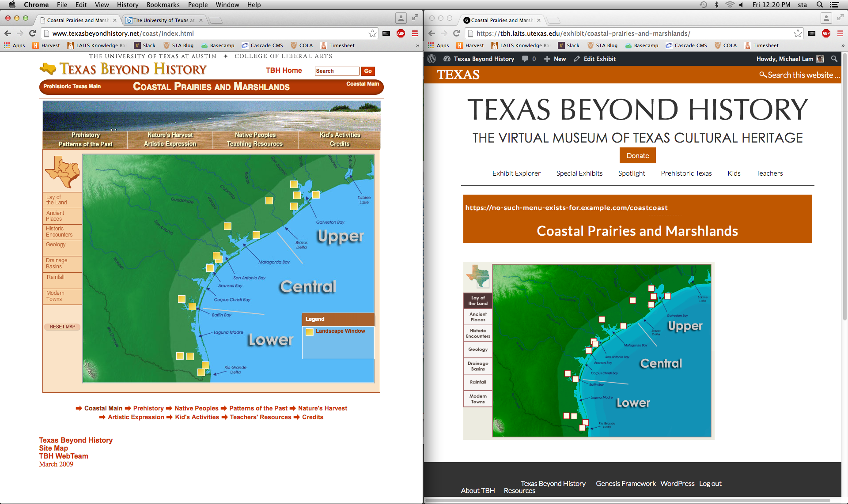Click the right window horizontal scrollbar

point(627,500)
